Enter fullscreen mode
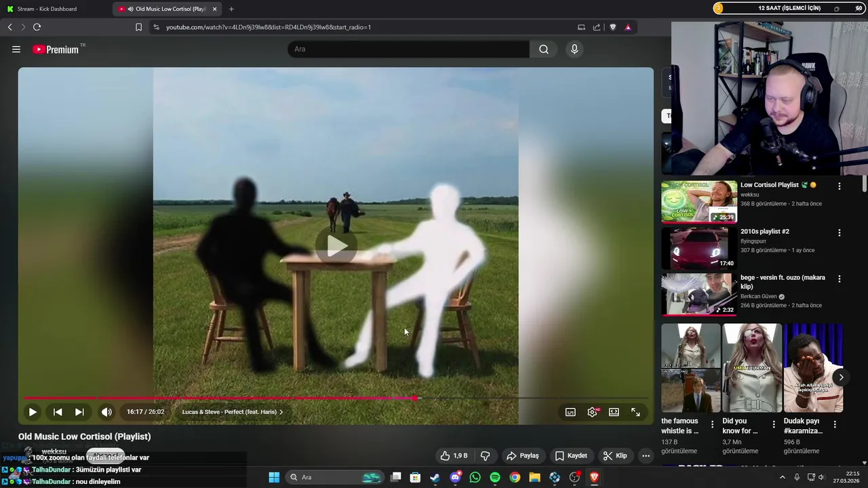 point(635,412)
